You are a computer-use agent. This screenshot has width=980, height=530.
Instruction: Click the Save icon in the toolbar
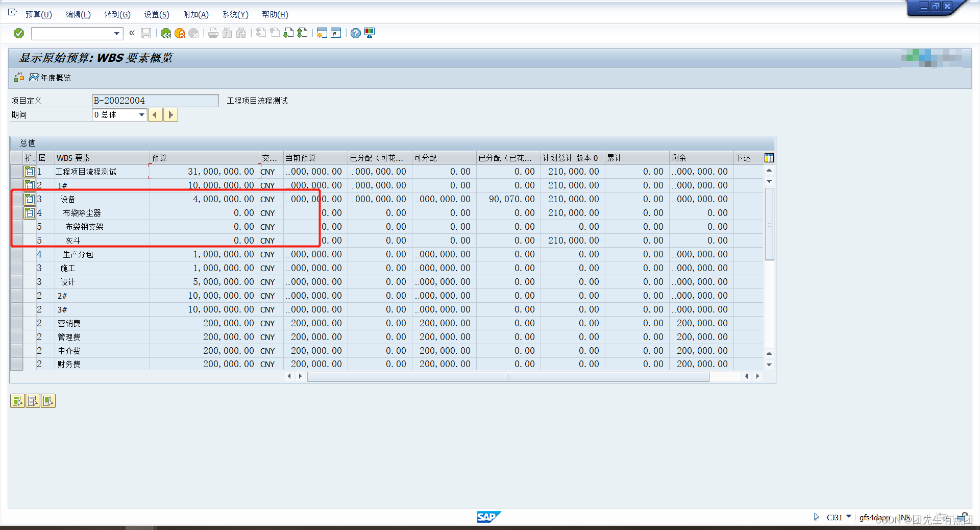click(146, 33)
